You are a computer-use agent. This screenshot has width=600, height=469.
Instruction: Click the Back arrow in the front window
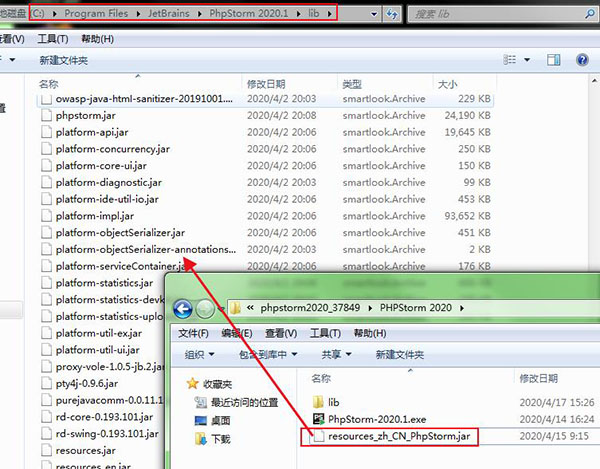[x=183, y=309]
